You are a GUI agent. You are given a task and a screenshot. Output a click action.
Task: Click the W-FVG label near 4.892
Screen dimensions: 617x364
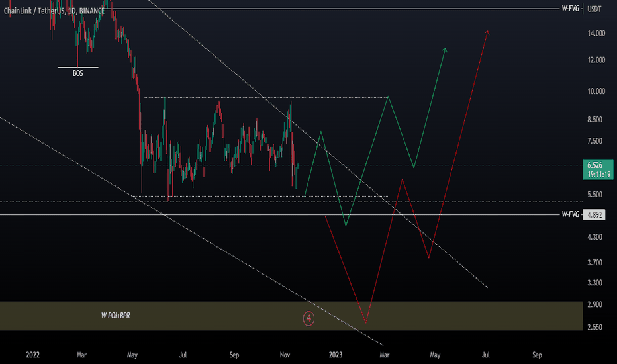pyautogui.click(x=570, y=214)
